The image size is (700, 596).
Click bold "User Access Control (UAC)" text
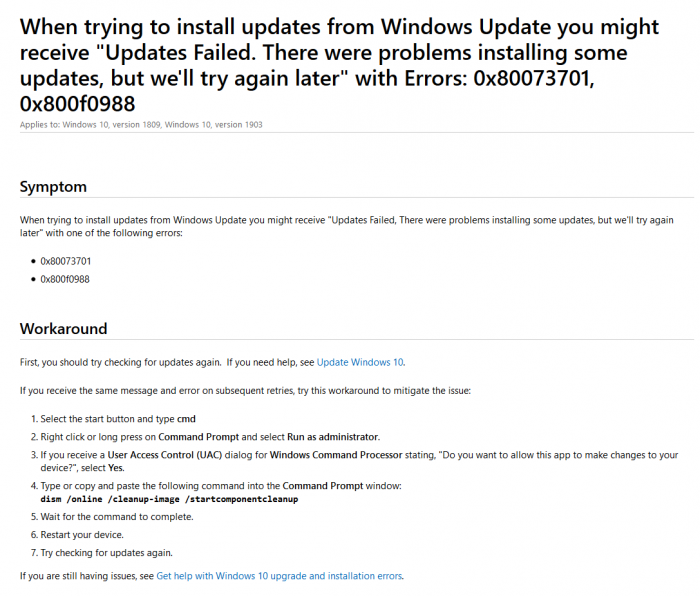[x=163, y=455]
